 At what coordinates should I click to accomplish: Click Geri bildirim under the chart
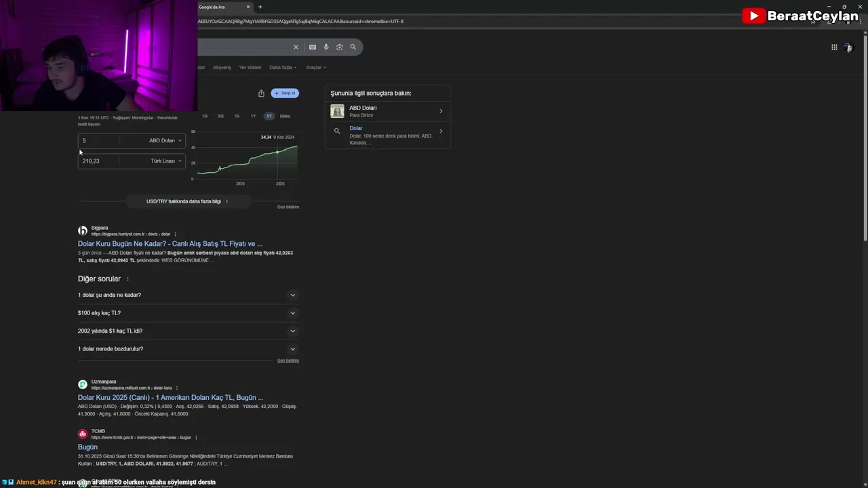click(x=288, y=207)
